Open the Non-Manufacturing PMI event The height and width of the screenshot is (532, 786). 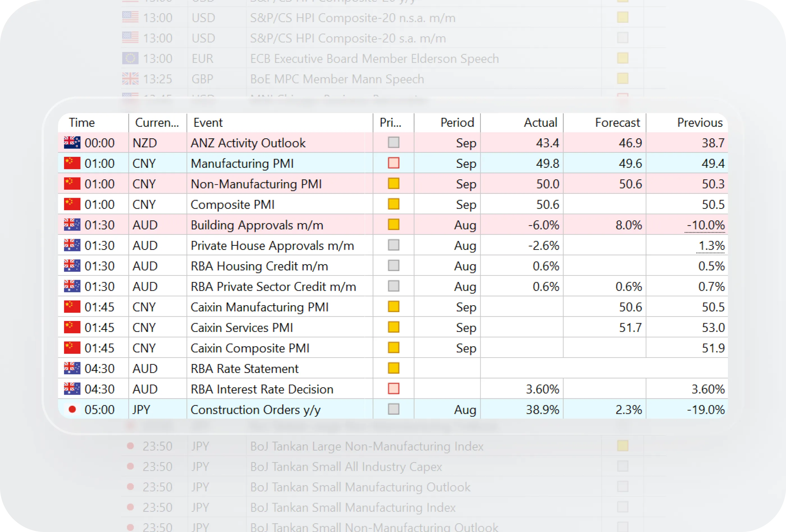click(256, 184)
